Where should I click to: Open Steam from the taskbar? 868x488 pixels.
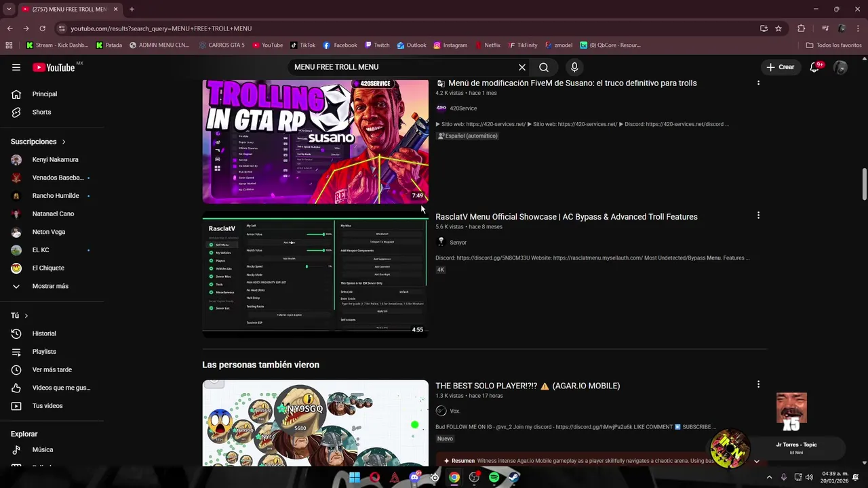tap(514, 477)
